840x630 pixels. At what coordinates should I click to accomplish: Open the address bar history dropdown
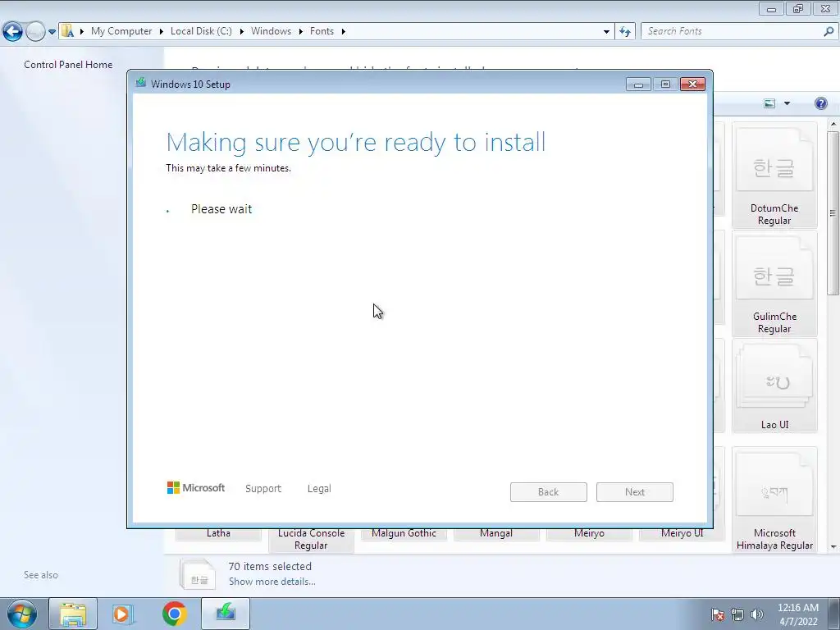[x=606, y=32]
